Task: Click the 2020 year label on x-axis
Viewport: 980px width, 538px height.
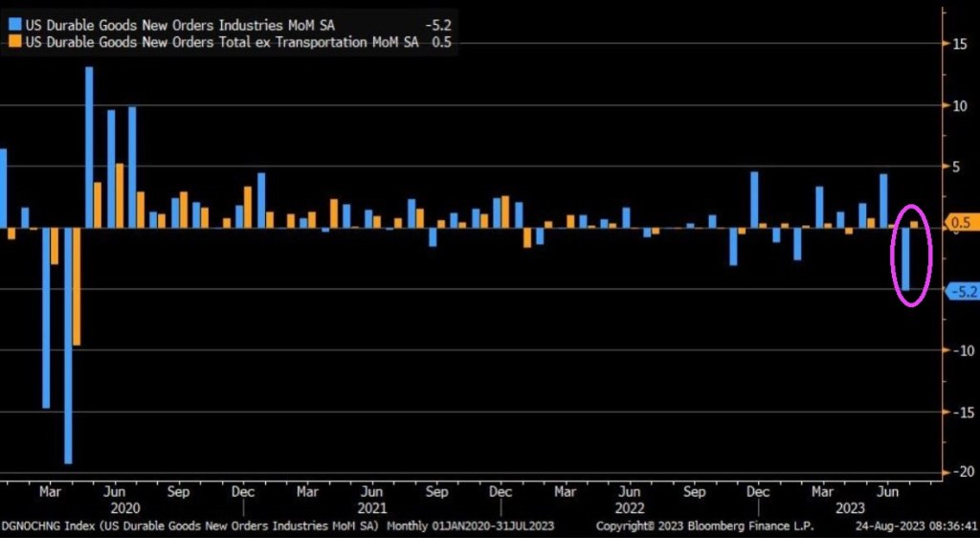Action: point(125,508)
